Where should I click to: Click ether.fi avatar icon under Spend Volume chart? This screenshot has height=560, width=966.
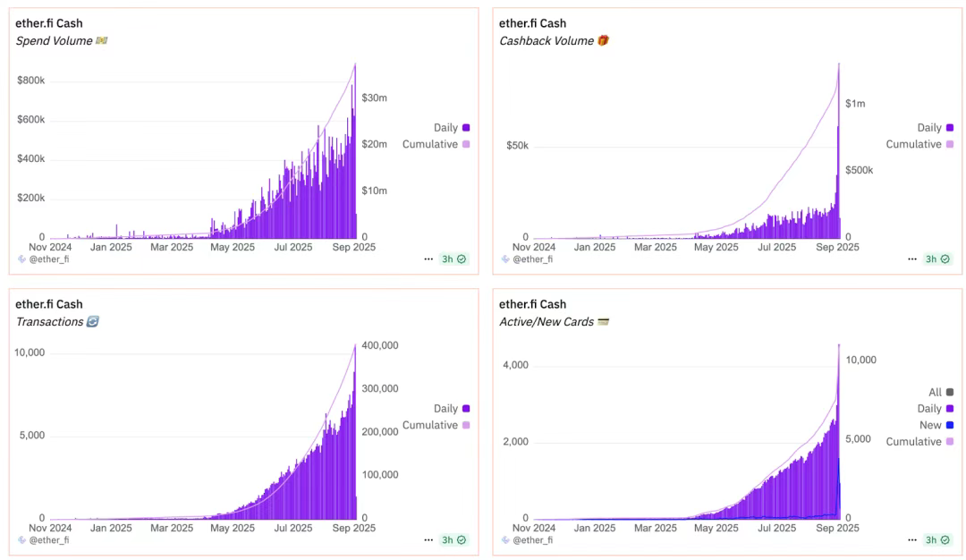21,259
